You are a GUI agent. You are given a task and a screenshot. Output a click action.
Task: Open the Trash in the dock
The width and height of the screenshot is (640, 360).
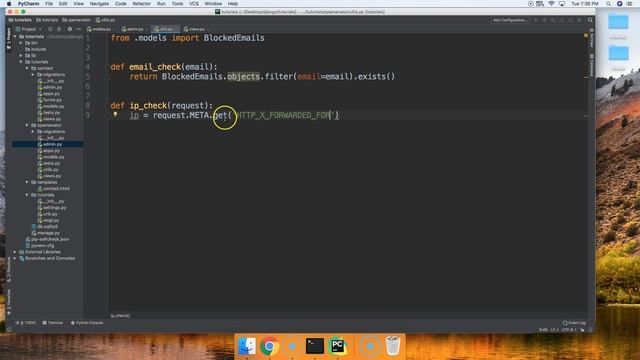click(393, 346)
